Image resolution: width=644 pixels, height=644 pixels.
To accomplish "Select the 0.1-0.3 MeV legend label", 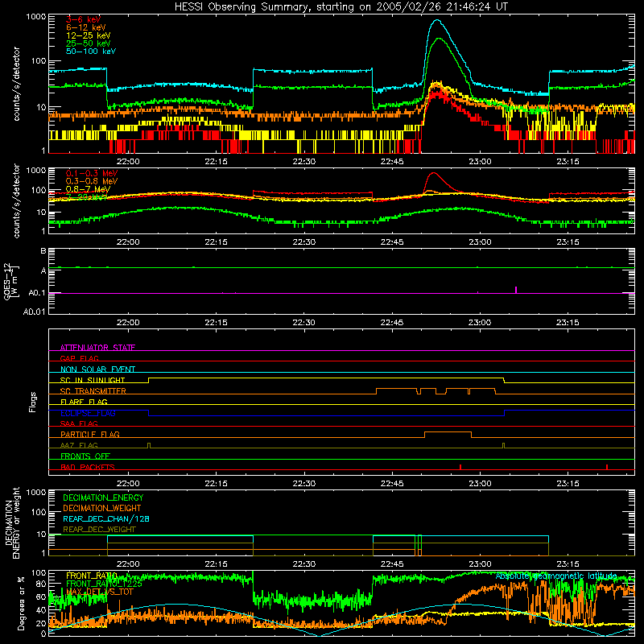I will tap(92, 173).
